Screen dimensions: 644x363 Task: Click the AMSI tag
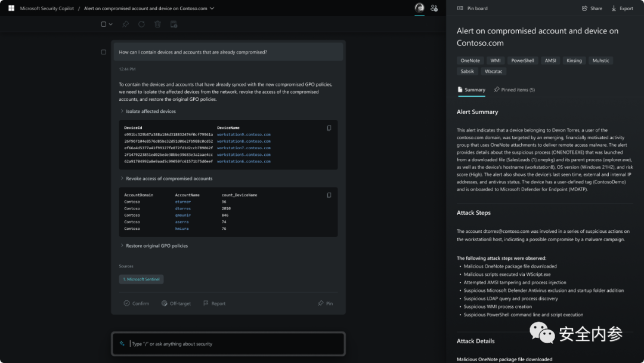point(550,60)
